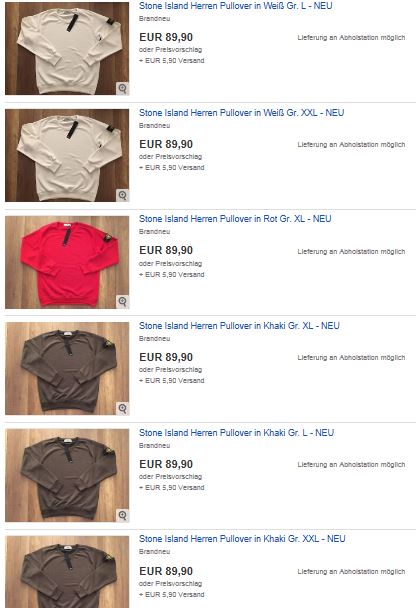Viewport: 416px width, 608px height.
Task: Open listing Stone Island Pullover in Rot Gr. XL
Action: click(x=235, y=219)
